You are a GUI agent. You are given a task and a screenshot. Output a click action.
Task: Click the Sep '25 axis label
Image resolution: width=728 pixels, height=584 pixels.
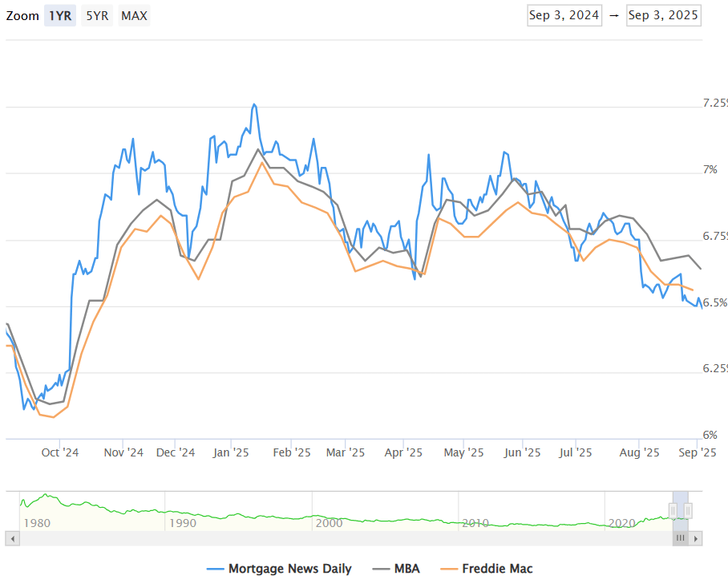point(698,452)
